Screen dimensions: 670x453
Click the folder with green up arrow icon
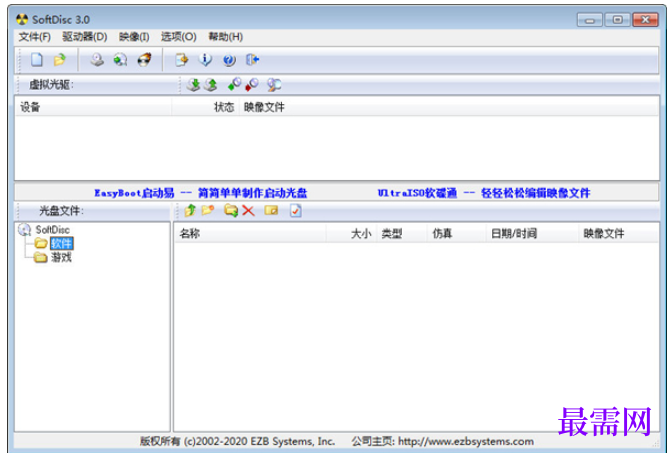(190, 210)
